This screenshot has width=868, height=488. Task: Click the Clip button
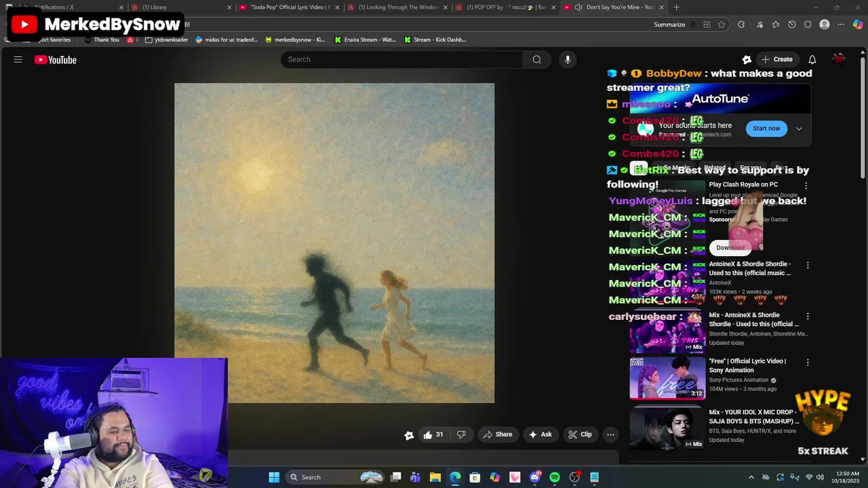coord(580,434)
